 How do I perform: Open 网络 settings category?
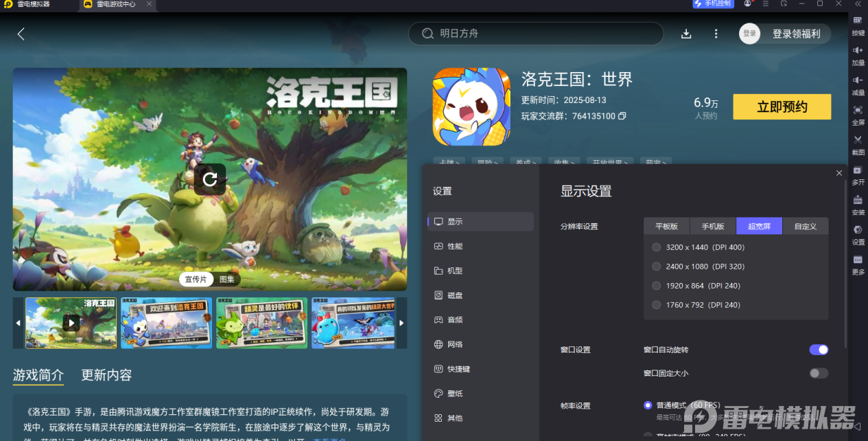[480, 344]
